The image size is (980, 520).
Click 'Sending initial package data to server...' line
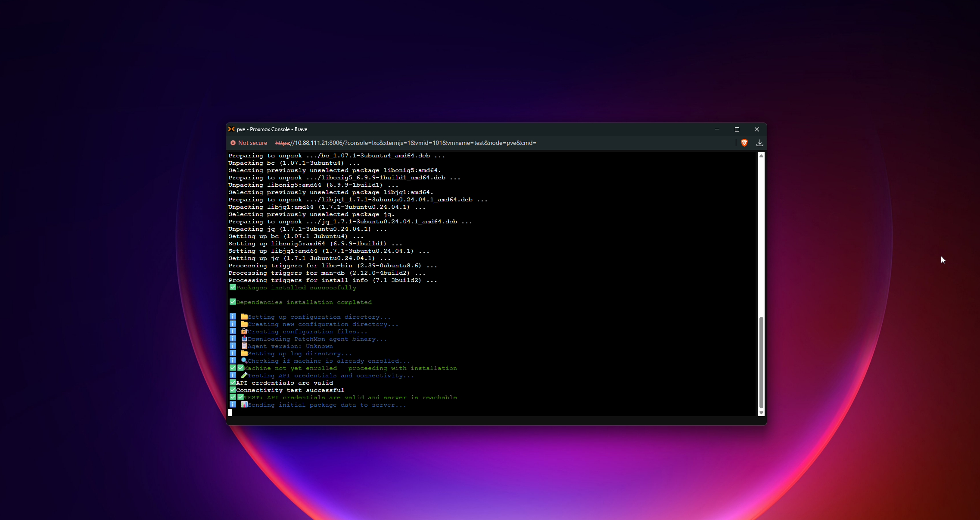tap(318, 405)
